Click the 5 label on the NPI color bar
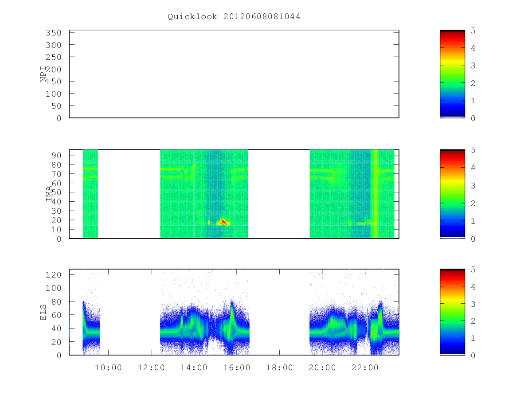Viewport: 532px width, 399px height. click(473, 31)
